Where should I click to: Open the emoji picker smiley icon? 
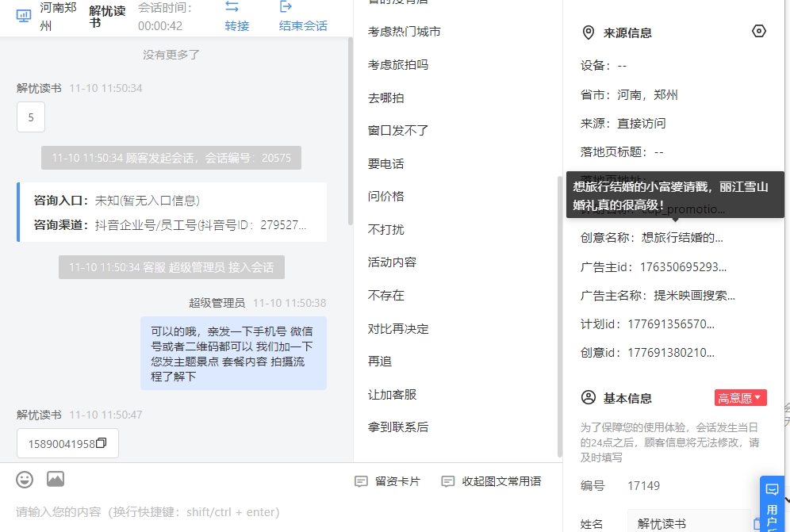[x=25, y=479]
